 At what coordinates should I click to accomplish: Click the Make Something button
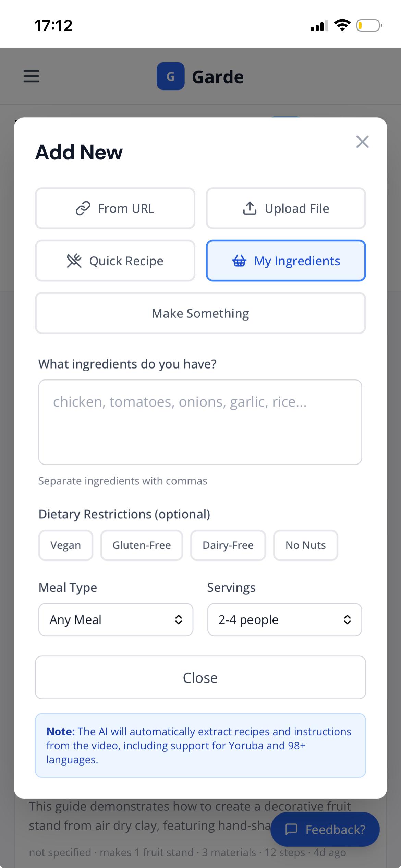(x=200, y=313)
